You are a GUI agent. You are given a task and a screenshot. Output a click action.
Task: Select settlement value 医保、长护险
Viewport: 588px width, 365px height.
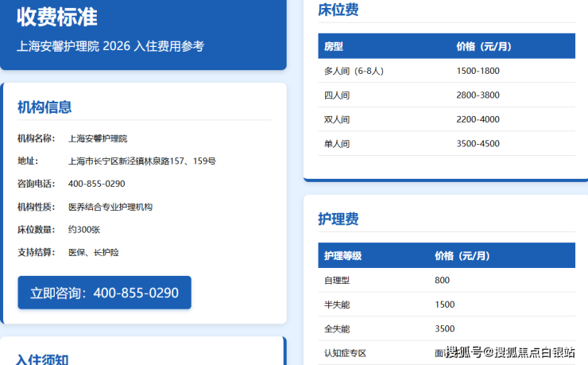tap(94, 252)
